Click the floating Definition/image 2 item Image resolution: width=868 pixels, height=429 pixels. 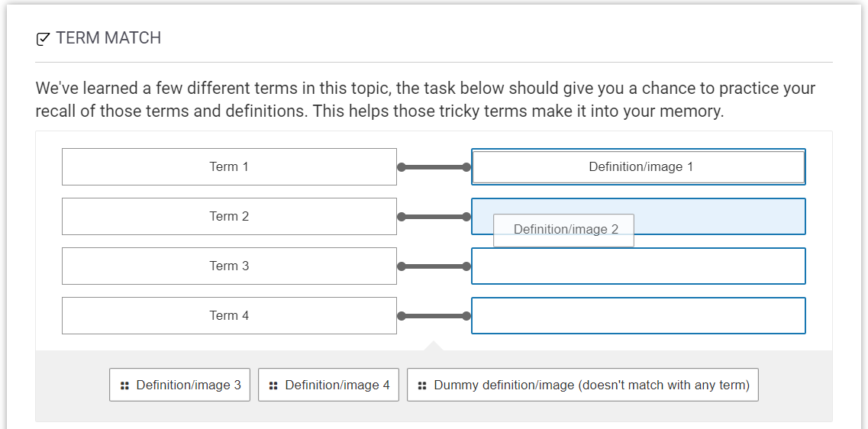[x=565, y=230]
